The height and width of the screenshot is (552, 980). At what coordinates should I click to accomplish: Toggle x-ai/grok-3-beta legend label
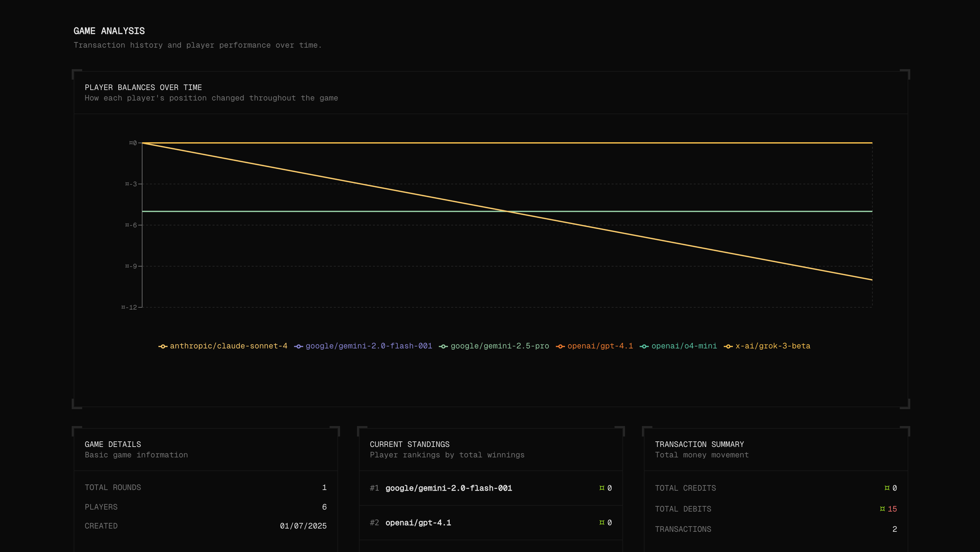click(x=773, y=346)
